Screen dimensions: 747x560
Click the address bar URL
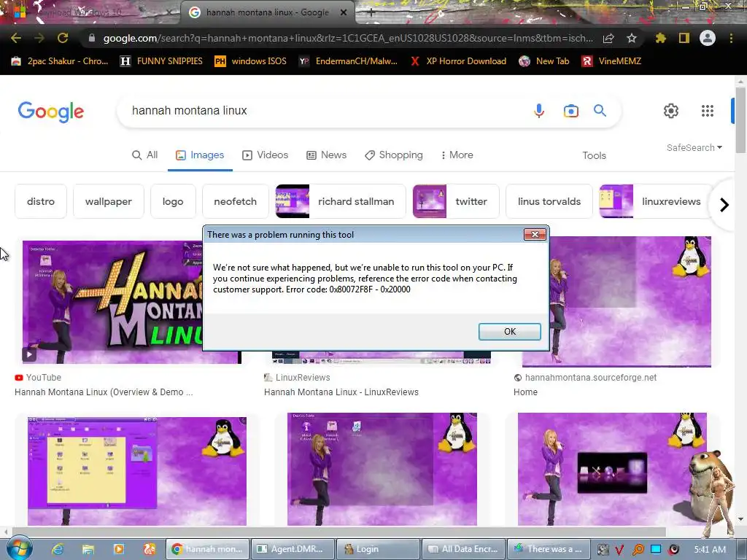[348, 38]
